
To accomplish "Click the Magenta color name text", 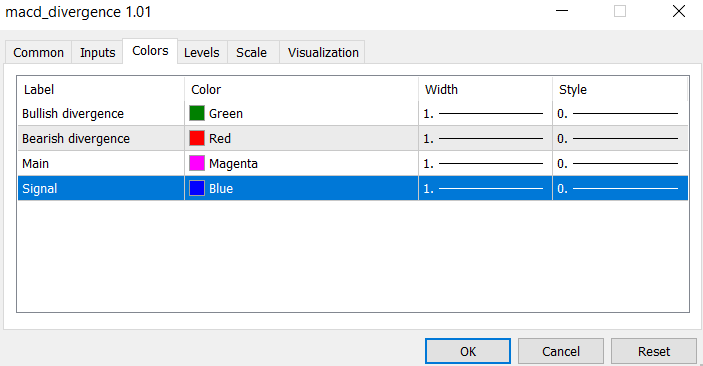I will [233, 164].
